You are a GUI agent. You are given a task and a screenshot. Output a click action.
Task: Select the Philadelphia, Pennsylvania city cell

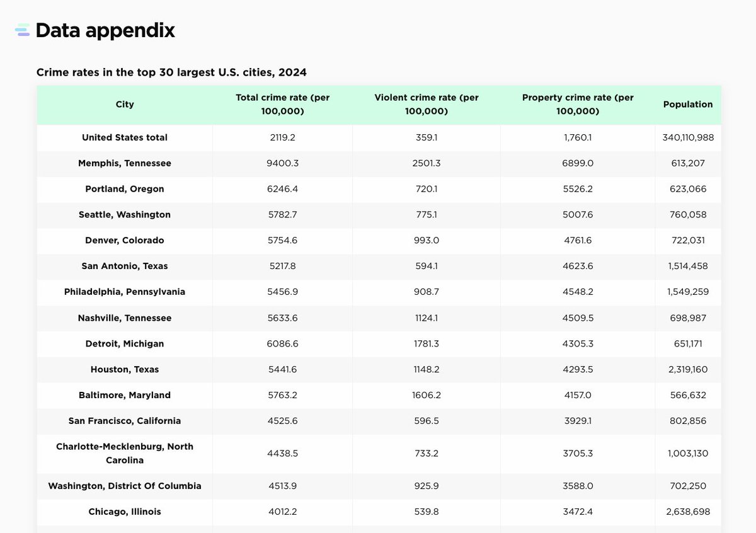pyautogui.click(x=125, y=292)
